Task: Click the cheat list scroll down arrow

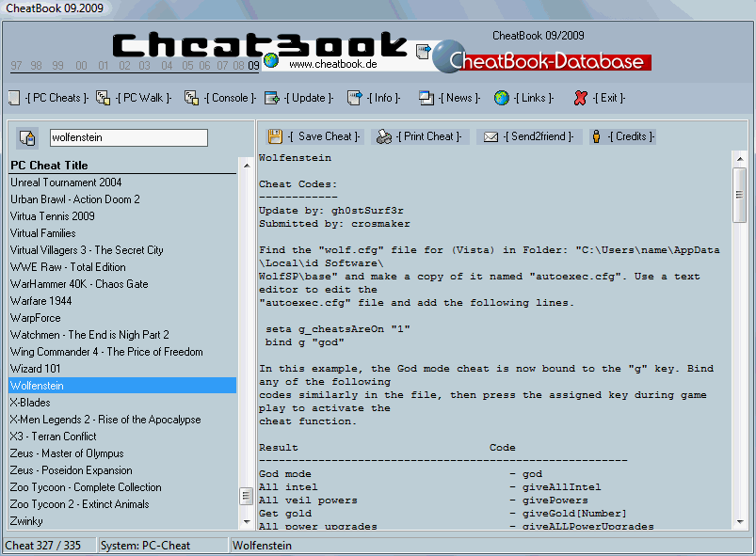Action: [247, 522]
